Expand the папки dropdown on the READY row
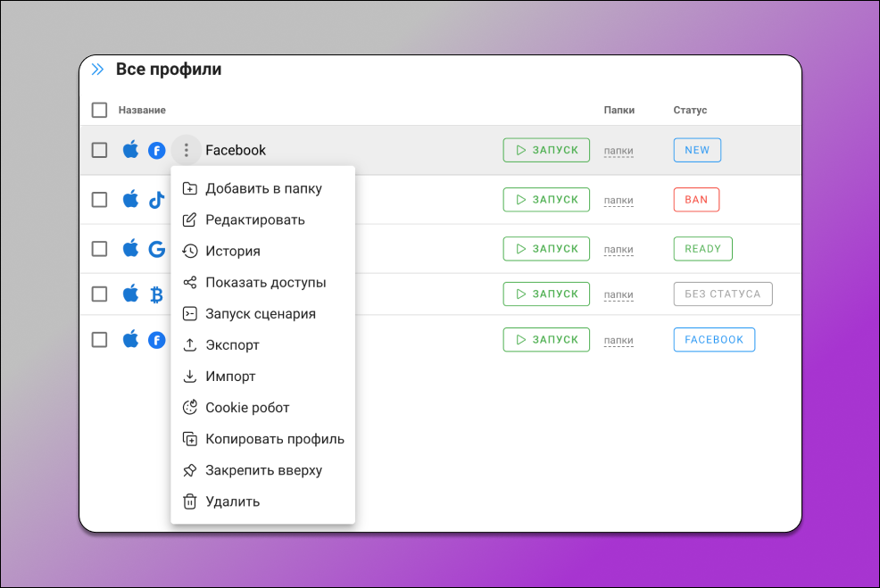 [x=618, y=249]
